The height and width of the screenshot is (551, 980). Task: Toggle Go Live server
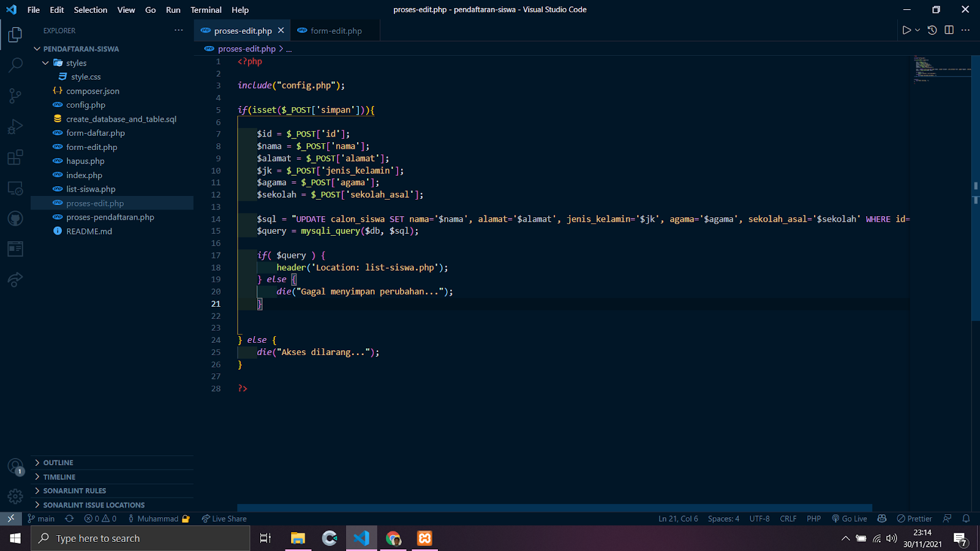pos(850,519)
